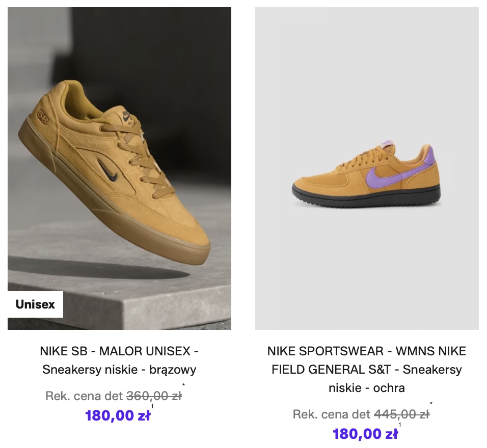Click the asterisk next to 360,00 zł
Image resolution: width=487 pixels, height=448 pixels.
(183, 386)
